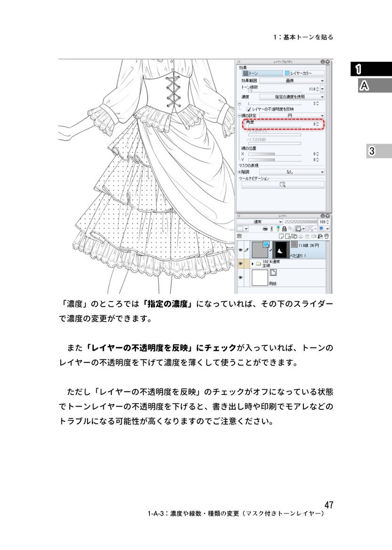Click the 角度 slider

[274, 126]
